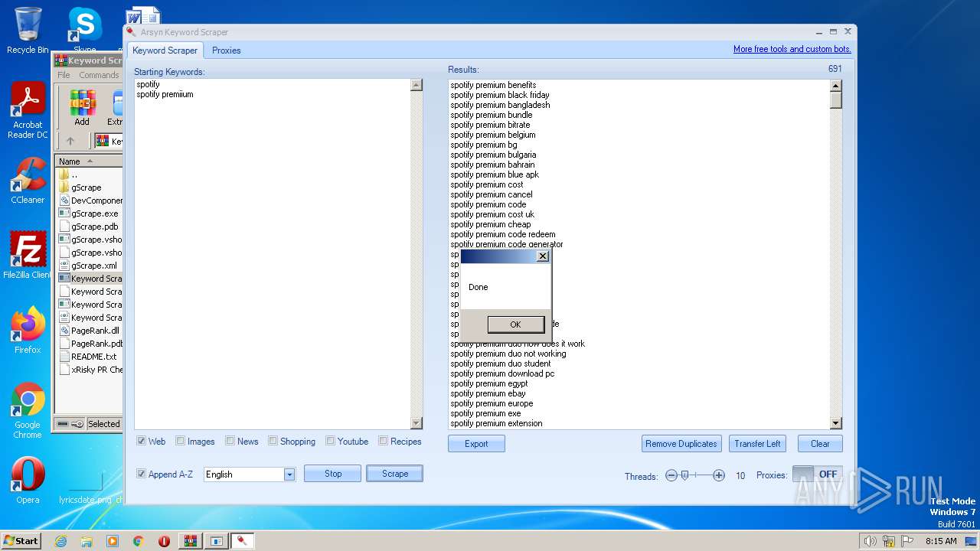The image size is (980, 551).
Task: Open Action Center flag in tray
Action: coord(908,541)
